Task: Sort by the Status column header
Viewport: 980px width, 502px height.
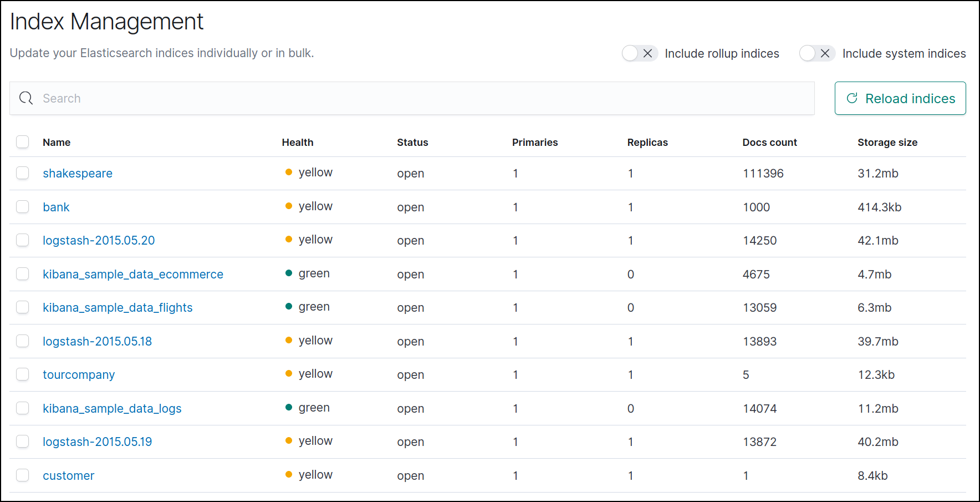Action: (x=412, y=143)
